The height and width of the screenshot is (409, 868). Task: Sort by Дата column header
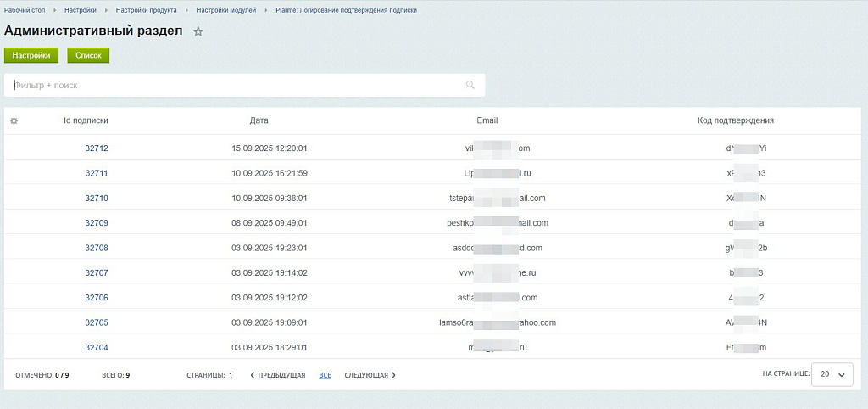click(259, 120)
